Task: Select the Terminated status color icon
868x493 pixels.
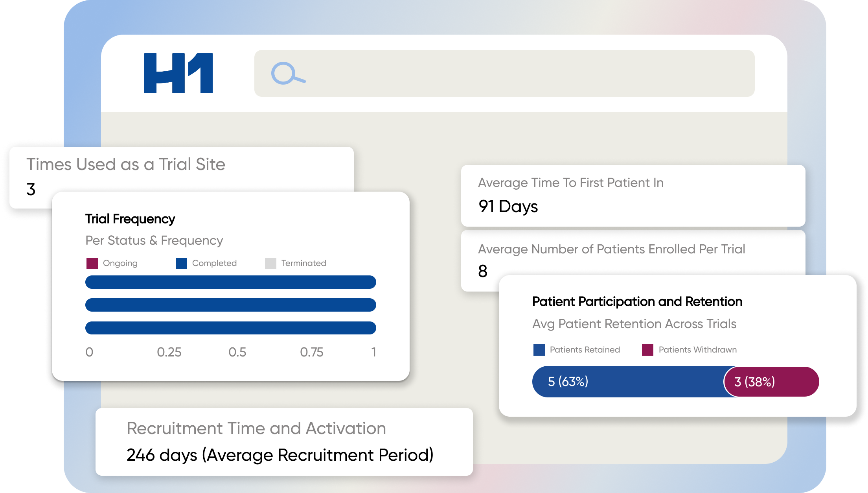Action: tap(270, 263)
